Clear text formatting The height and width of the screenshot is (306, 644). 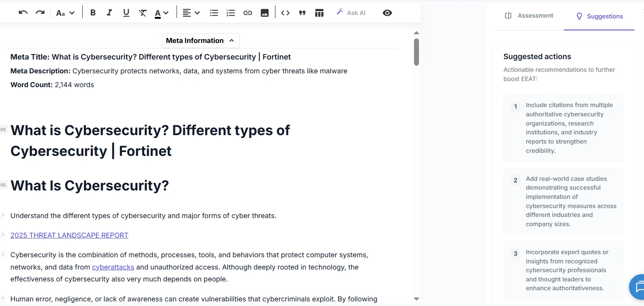pos(143,13)
